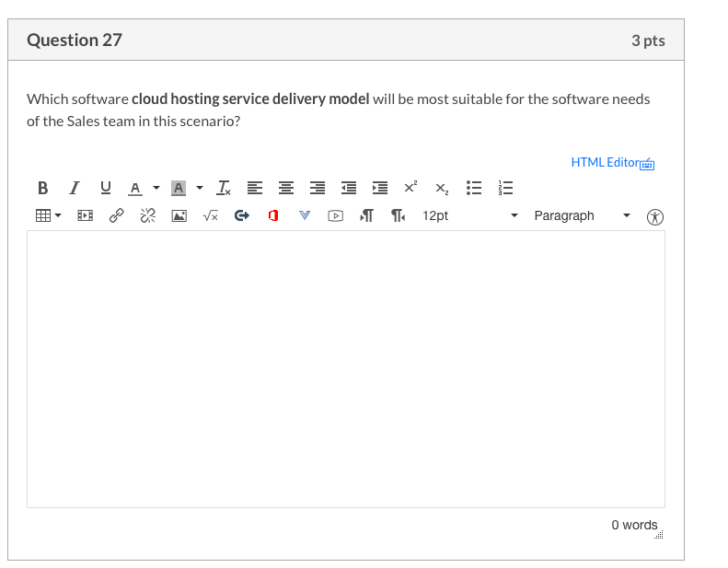Open the red Office 365 tool
The image size is (728, 568).
(273, 215)
